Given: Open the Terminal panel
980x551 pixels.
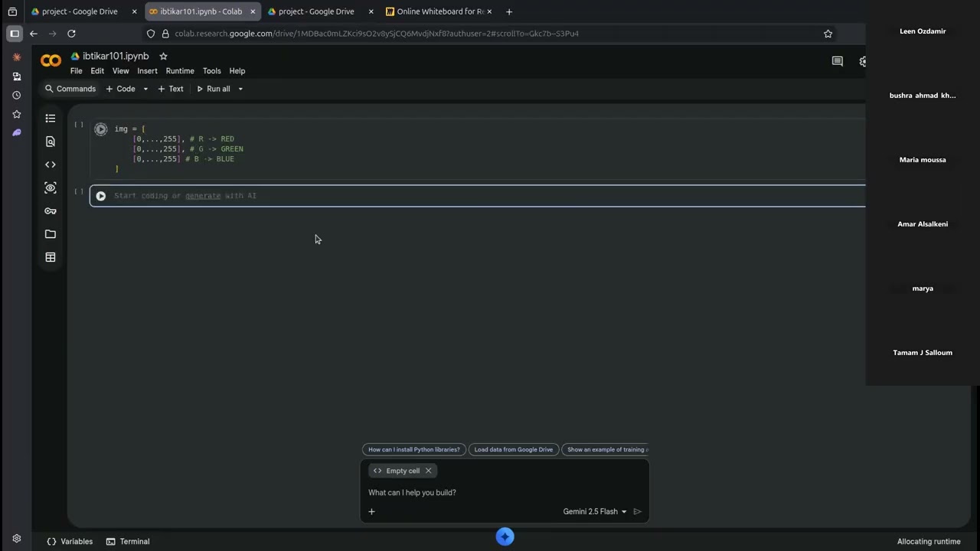Looking at the screenshot, I should click(x=128, y=541).
